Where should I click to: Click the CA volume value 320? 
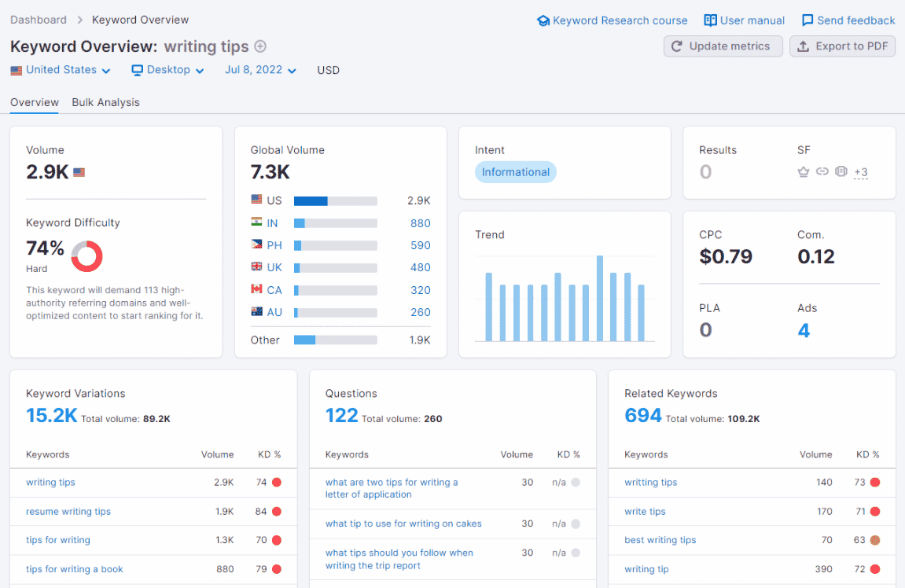point(420,290)
